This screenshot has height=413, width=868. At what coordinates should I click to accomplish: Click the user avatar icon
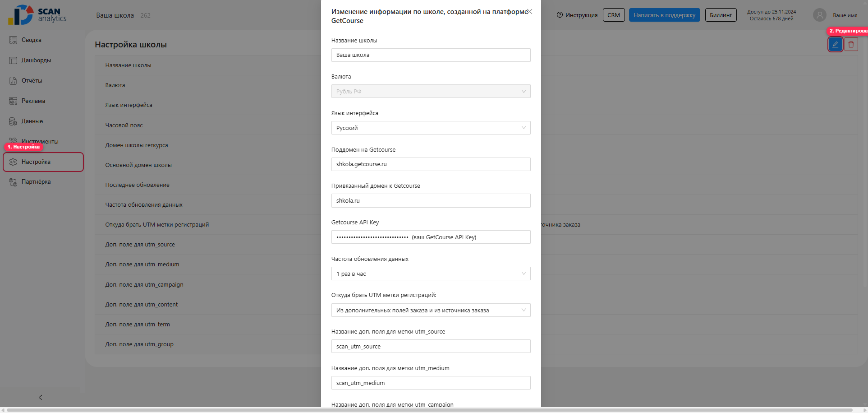click(819, 15)
